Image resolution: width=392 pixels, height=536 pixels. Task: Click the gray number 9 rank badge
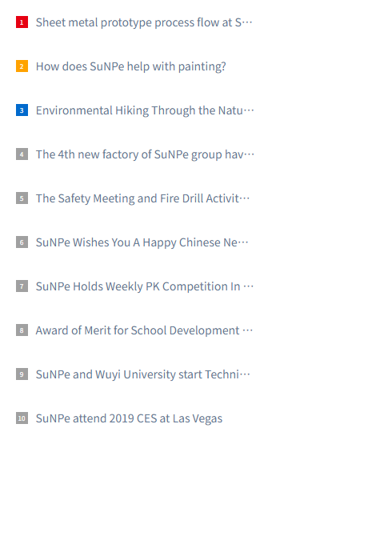pyautogui.click(x=22, y=374)
